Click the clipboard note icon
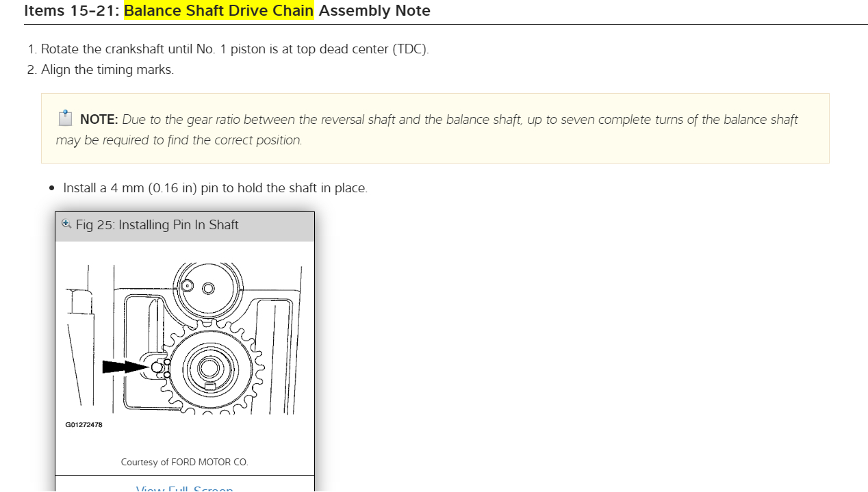Screen dimensions: 868x492 tap(65, 118)
